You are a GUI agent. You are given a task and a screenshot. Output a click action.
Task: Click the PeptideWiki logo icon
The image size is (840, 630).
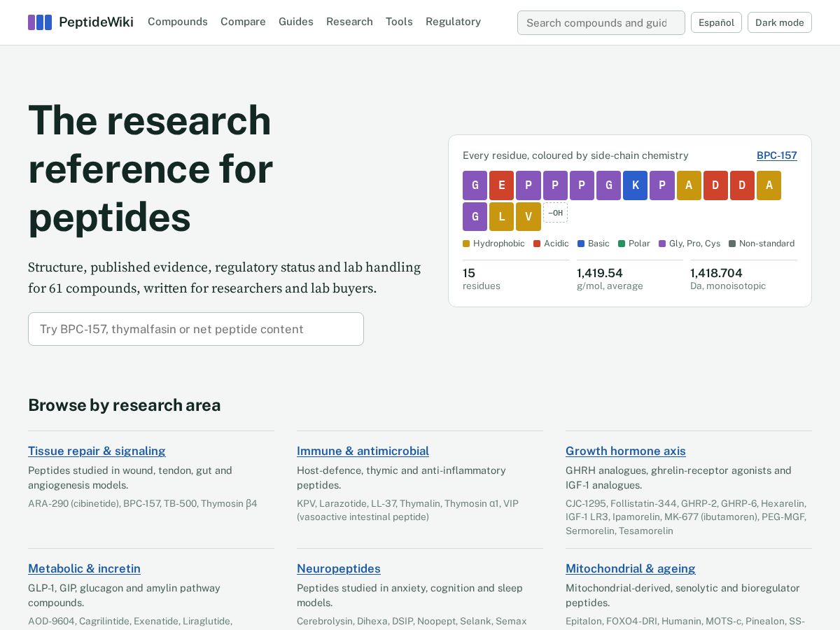[x=40, y=22]
